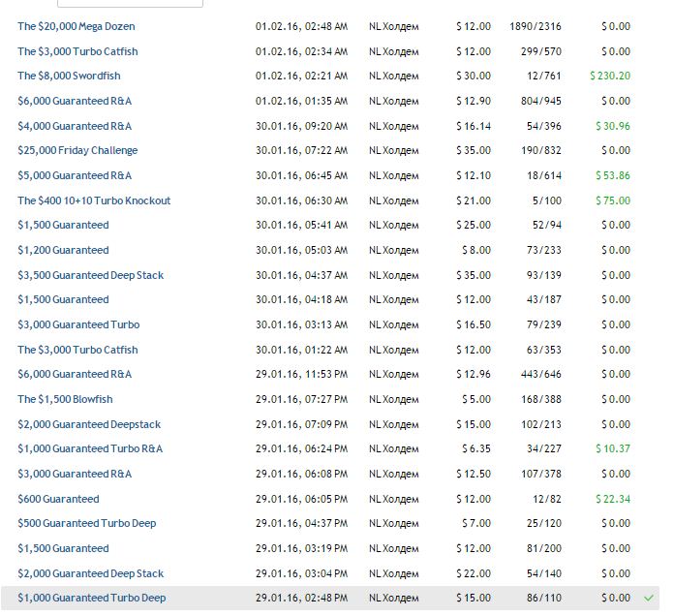This screenshot has height=616, width=674.
Task: Click the $3,000 Guaranteed Turbo link
Action: 78,324
